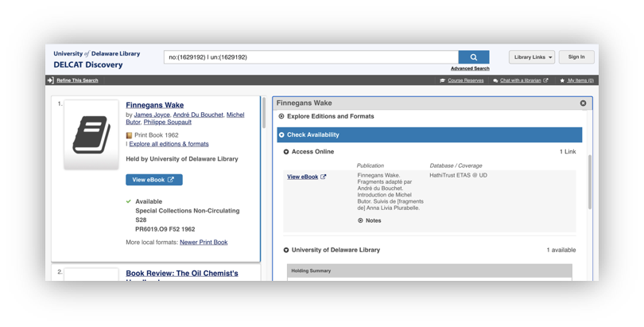Click into the search query field

pos(311,57)
